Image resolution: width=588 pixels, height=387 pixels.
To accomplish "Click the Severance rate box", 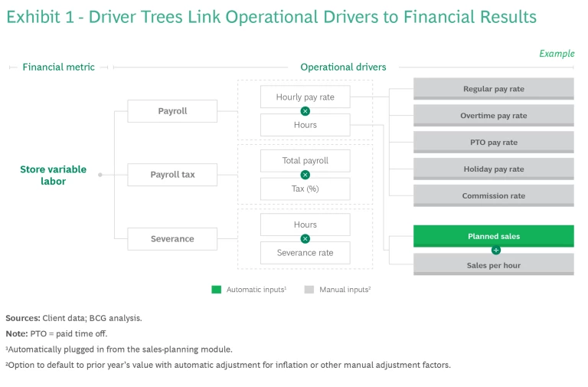I will coord(305,253).
